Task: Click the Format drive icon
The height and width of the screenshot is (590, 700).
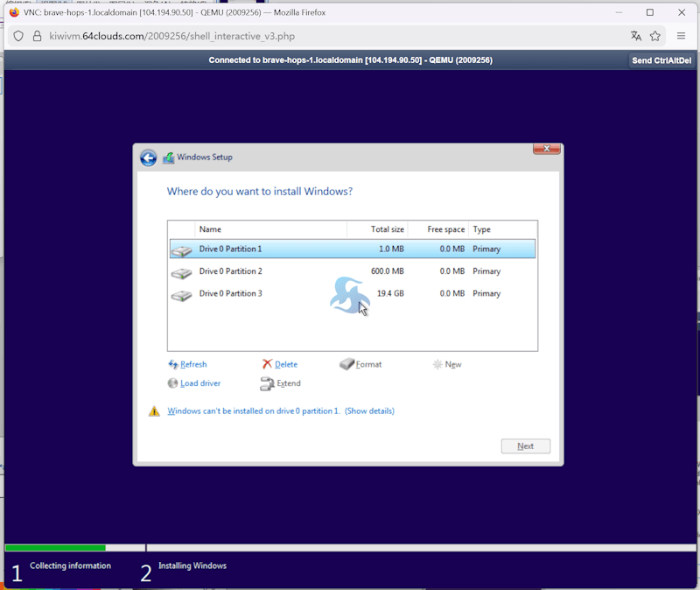Action: pos(347,364)
